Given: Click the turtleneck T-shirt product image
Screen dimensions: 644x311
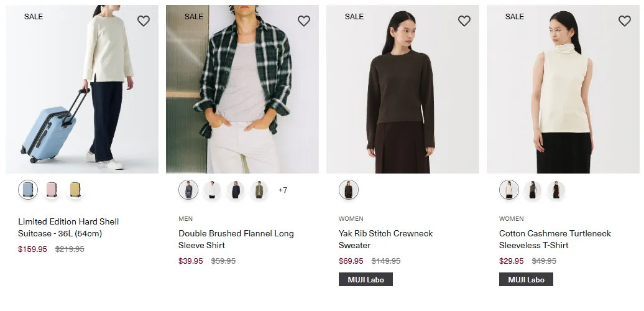Looking at the screenshot, I should pos(563,89).
